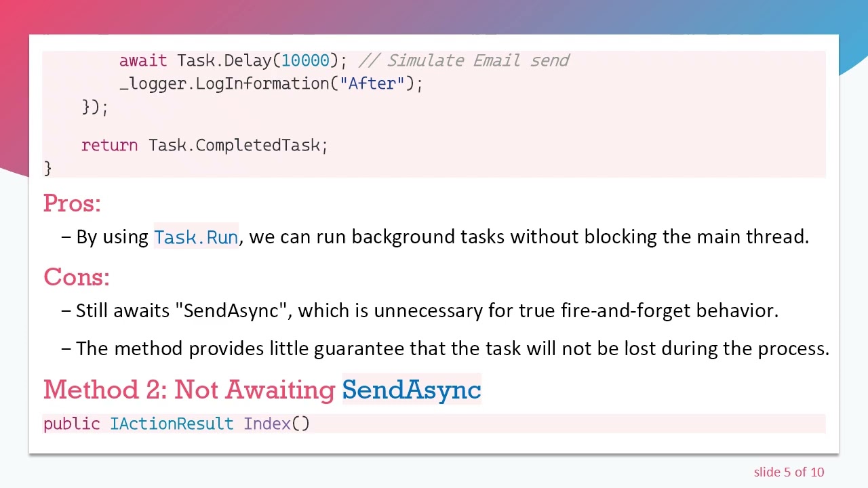Click the IActionResult type name
Screen dimensions: 868x488
coord(172,424)
